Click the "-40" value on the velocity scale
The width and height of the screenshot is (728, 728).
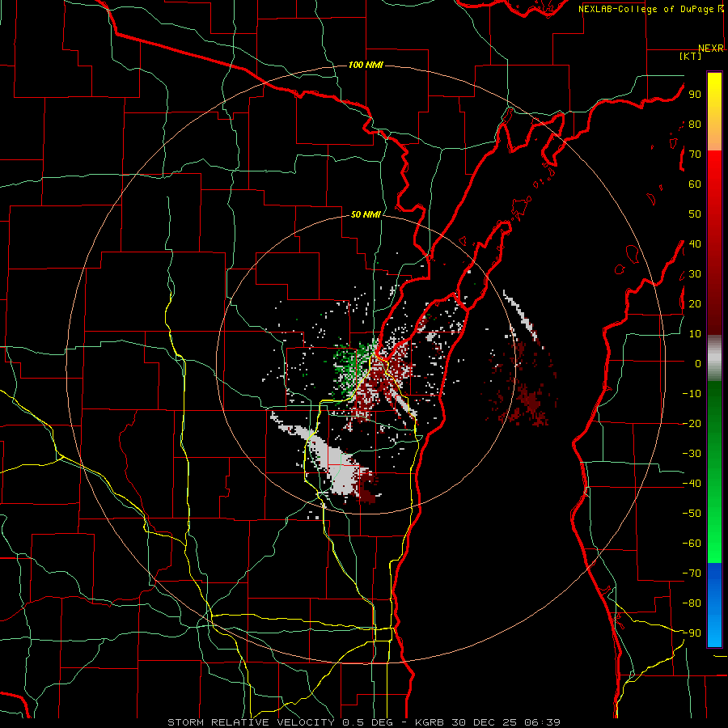692,484
